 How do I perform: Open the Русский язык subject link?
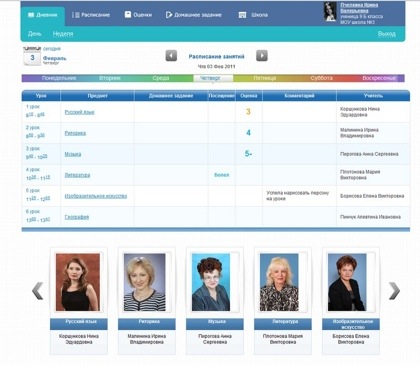(79, 112)
